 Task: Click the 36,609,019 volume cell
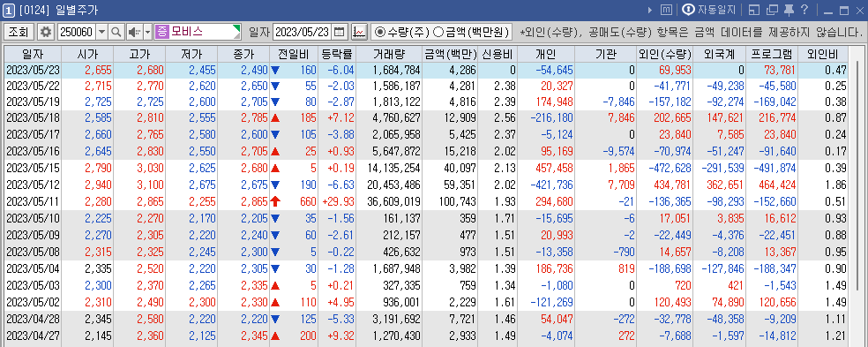click(389, 202)
